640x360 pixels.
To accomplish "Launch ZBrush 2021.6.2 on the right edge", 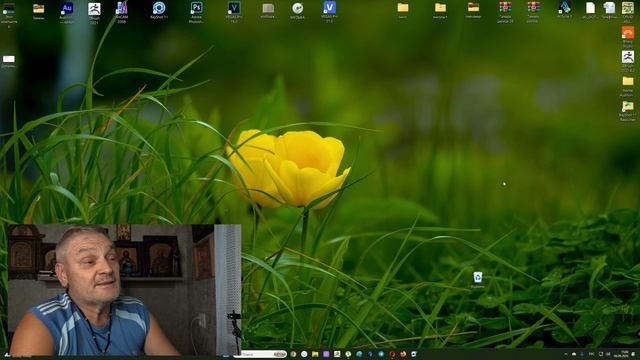I will click(x=628, y=57).
